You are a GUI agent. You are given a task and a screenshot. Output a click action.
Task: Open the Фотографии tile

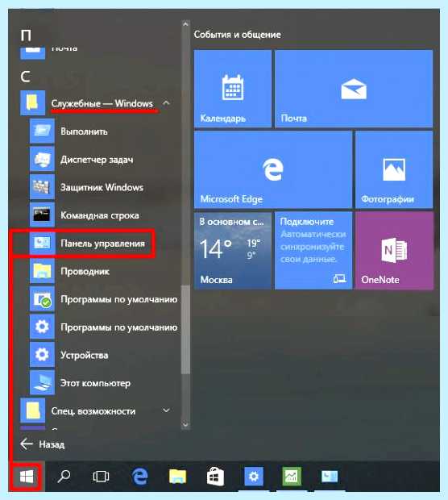click(x=394, y=169)
